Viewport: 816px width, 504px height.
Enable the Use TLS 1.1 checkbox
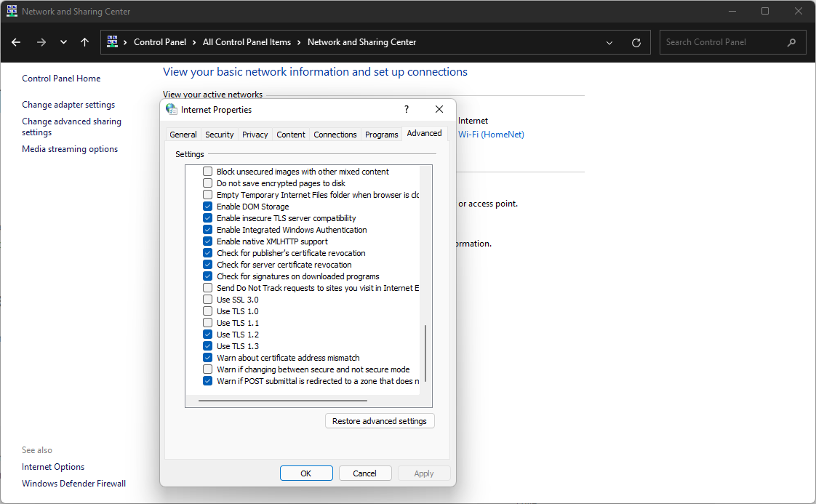[208, 323]
